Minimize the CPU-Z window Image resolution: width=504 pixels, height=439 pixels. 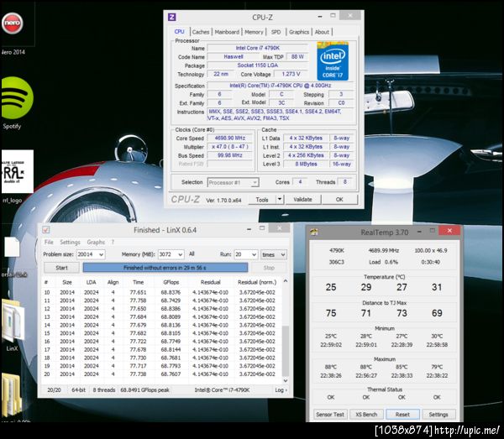click(320, 16)
